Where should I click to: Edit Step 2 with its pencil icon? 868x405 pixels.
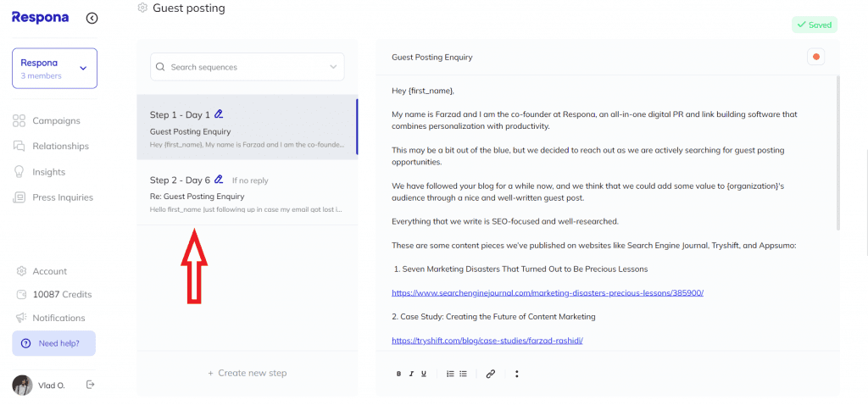coord(219,180)
